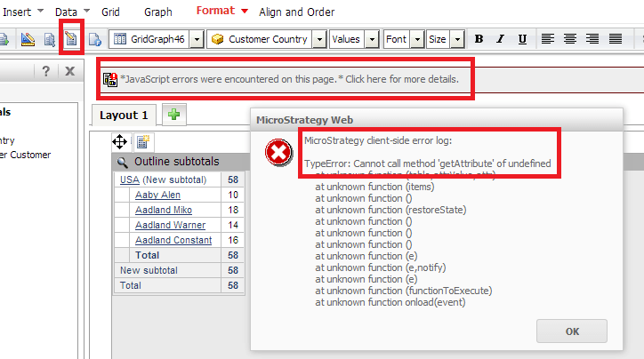Image resolution: width=644 pixels, height=359 pixels.
Task: Click the value 10 for Aaby Alen
Action: click(233, 195)
